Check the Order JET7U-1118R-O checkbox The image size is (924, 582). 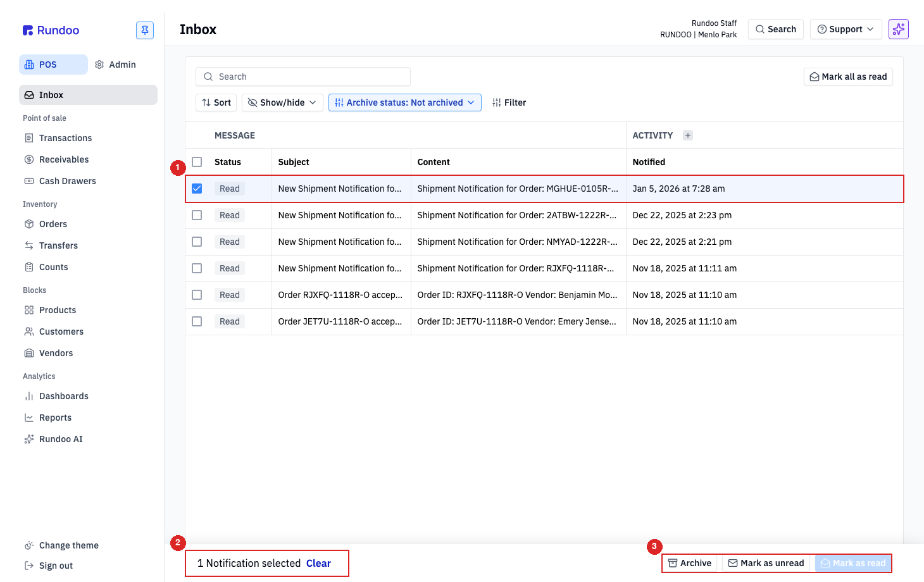197,321
